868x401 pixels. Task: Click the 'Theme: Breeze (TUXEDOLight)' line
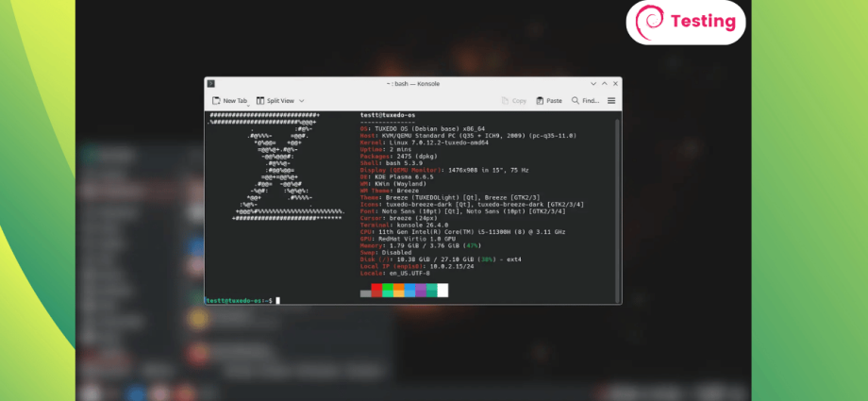pyautogui.click(x=450, y=198)
